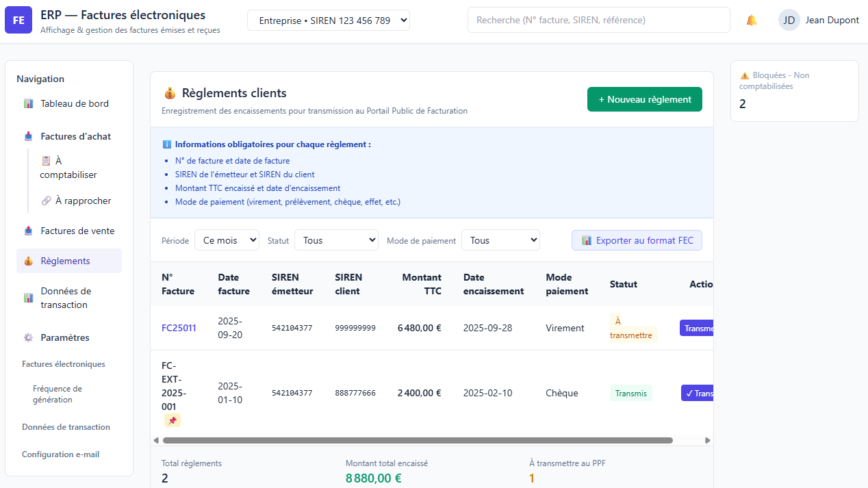Click the table horizontal scrollbar thumb
This screenshot has height=488, width=868.
[x=418, y=441]
